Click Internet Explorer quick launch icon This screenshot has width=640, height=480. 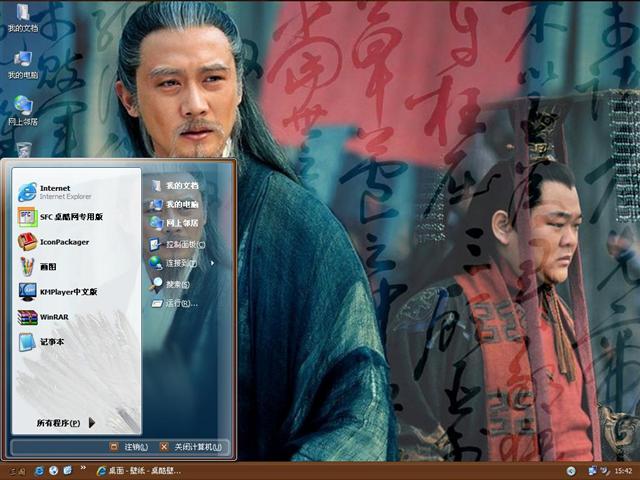point(39,471)
